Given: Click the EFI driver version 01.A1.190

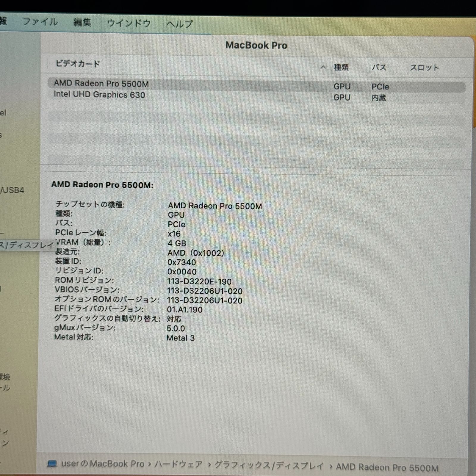Looking at the screenshot, I should click(184, 310).
